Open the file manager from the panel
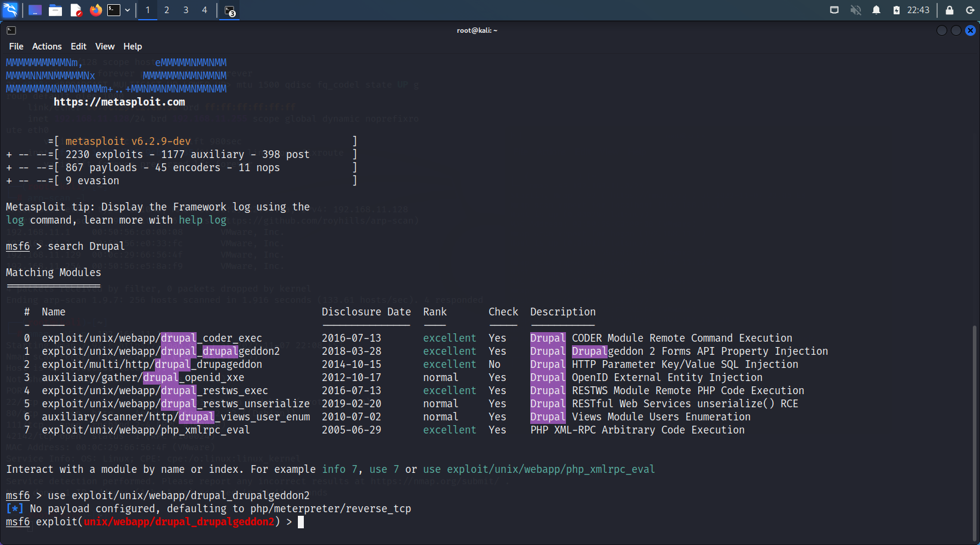The width and height of the screenshot is (980, 545). [x=55, y=10]
